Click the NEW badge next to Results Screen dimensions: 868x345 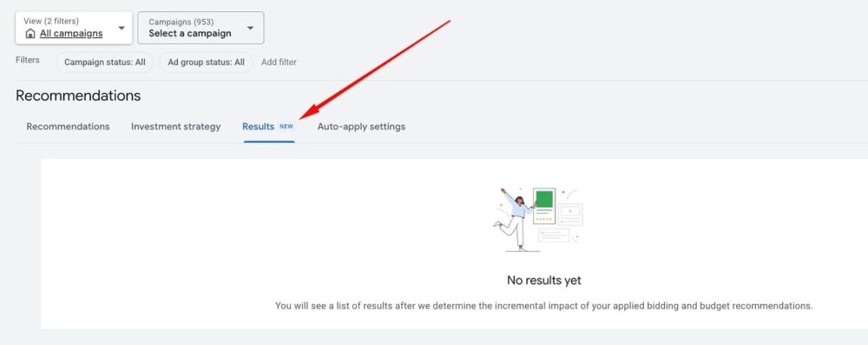click(286, 127)
